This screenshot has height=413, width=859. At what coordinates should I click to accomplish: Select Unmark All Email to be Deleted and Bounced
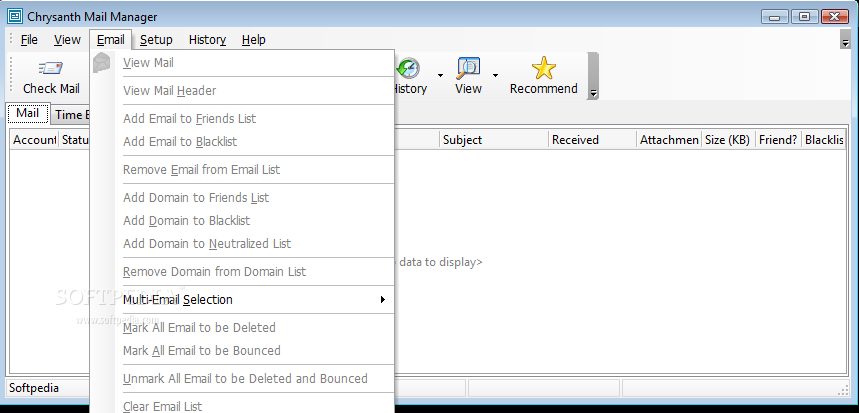pyautogui.click(x=242, y=378)
